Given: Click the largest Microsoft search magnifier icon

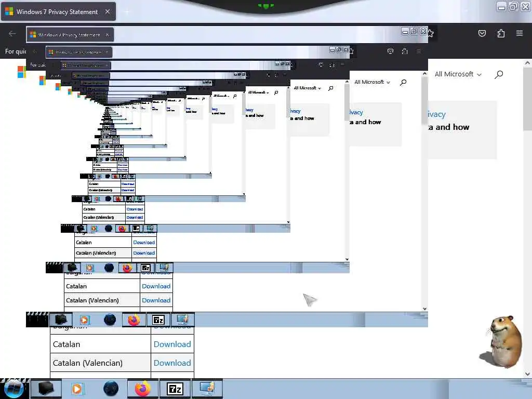Looking at the screenshot, I should [499, 74].
